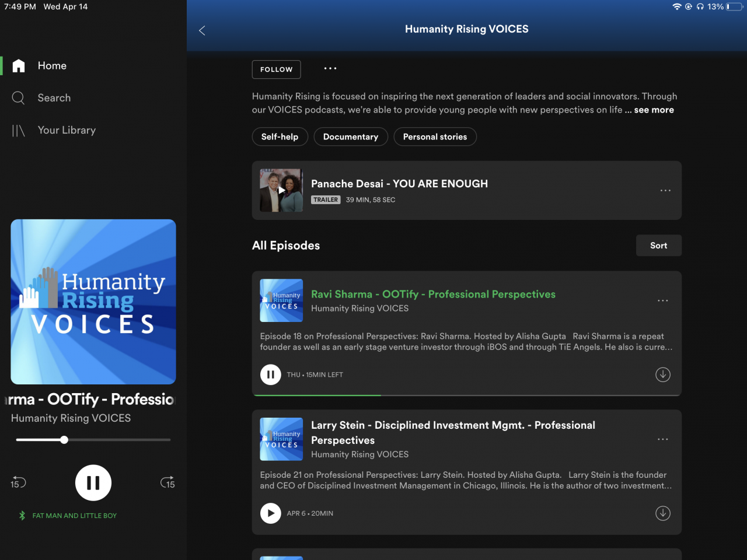The height and width of the screenshot is (560, 747).
Task: Seek using the now playing progress slider
Action: click(x=93, y=440)
